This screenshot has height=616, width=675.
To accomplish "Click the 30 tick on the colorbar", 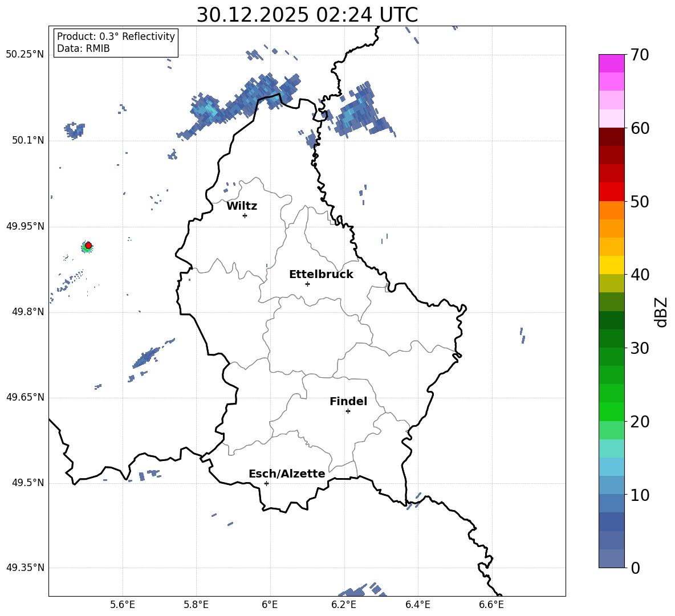I will (640, 348).
